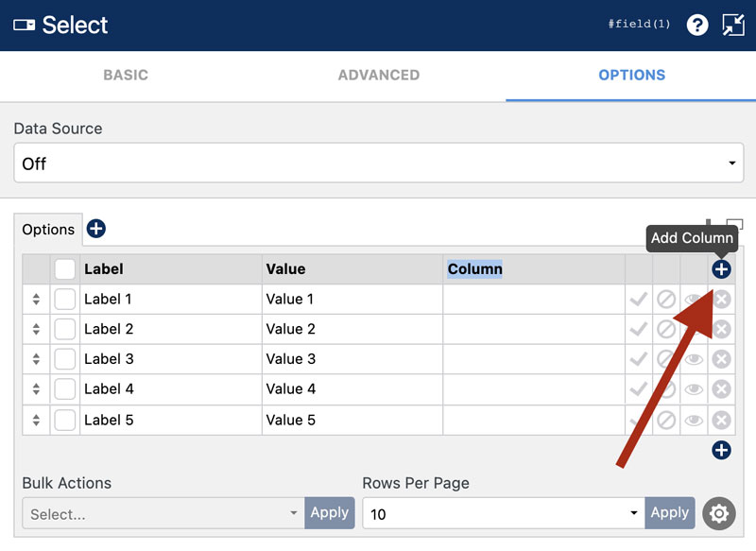
Task: Delete the Label 3 option row
Action: 721,359
